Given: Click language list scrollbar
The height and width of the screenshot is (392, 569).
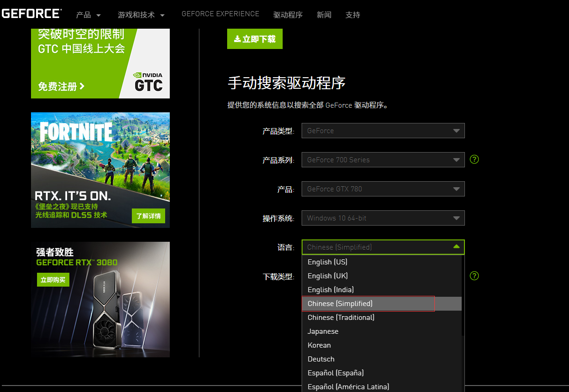Looking at the screenshot, I should [x=463, y=296].
